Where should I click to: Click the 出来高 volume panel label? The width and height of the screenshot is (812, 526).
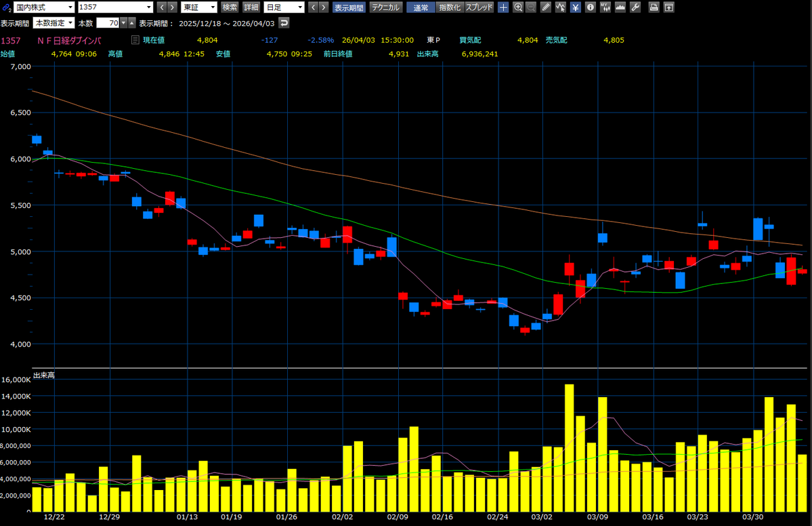point(43,375)
